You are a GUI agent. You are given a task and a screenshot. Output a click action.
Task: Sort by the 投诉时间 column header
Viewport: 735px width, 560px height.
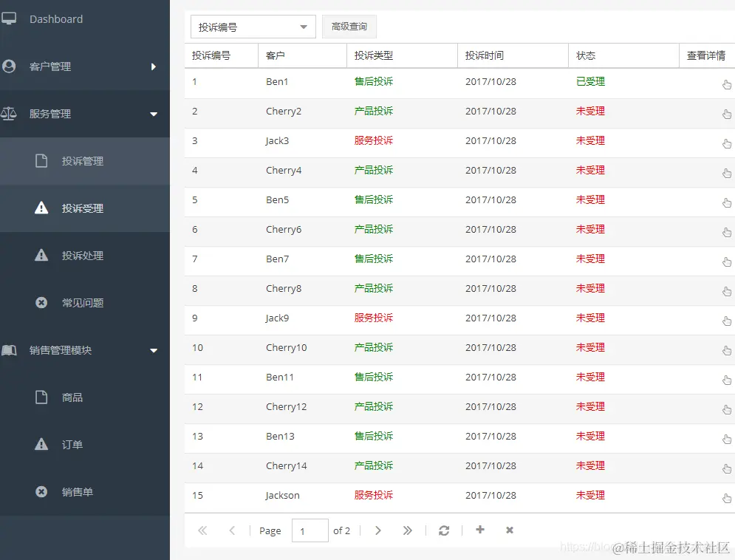coord(513,55)
